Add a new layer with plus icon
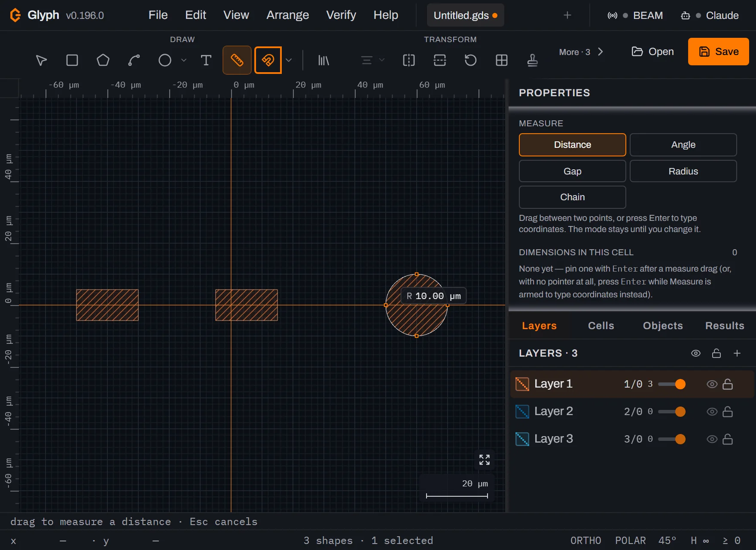 (737, 353)
